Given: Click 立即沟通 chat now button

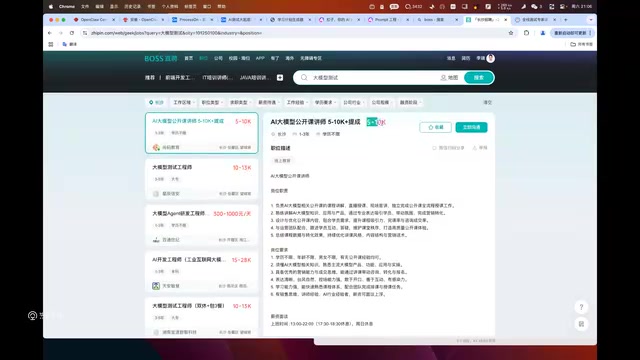Looking at the screenshot, I should click(x=471, y=127).
